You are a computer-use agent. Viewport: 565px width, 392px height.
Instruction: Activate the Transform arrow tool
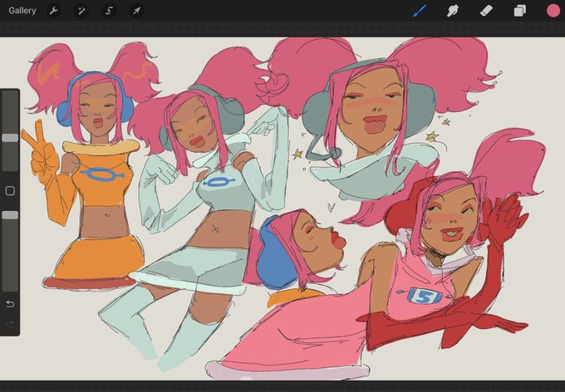(136, 11)
